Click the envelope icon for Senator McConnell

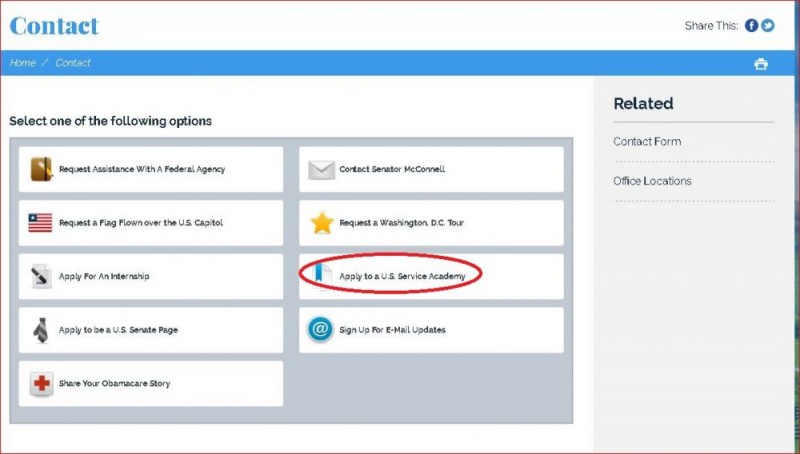click(x=321, y=169)
